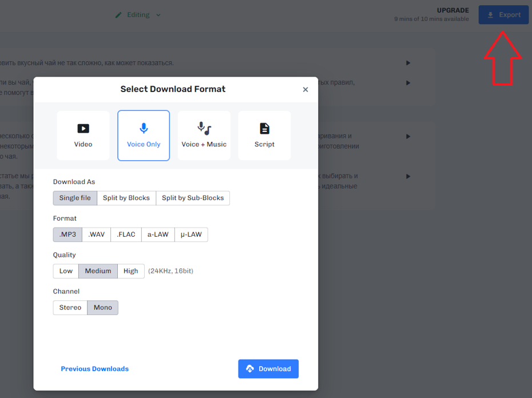The height and width of the screenshot is (398, 532).
Task: Set format to .MP3
Action: coord(68,234)
